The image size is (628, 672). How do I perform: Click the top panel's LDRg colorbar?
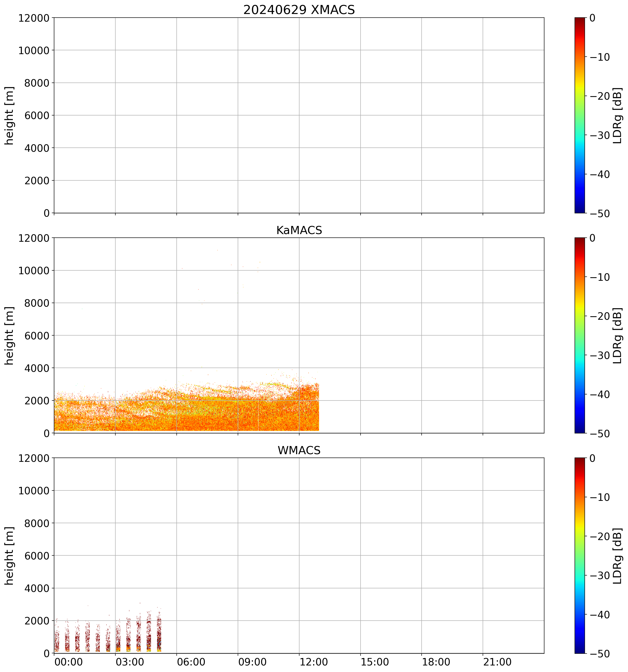click(579, 115)
